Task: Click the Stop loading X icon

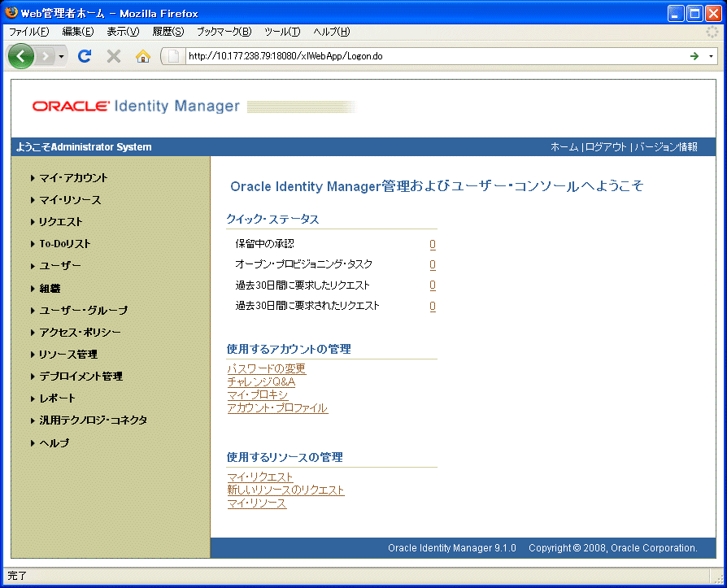Action: 114,56
